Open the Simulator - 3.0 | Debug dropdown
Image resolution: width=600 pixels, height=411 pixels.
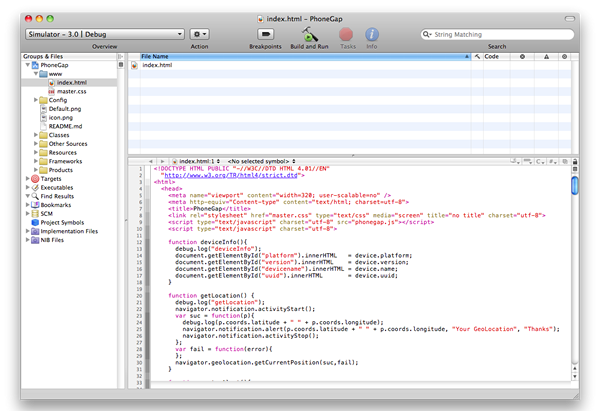tap(105, 34)
